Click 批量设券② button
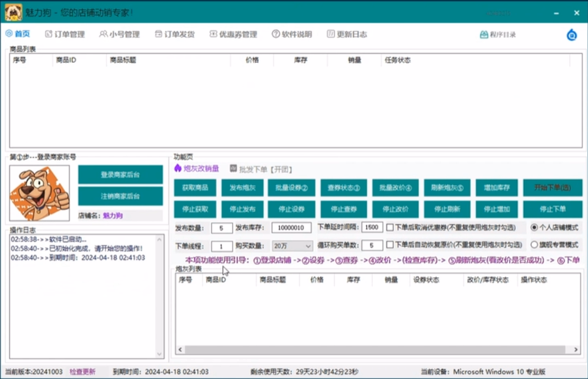Screen dimensions: 588x379 [x=291, y=187]
